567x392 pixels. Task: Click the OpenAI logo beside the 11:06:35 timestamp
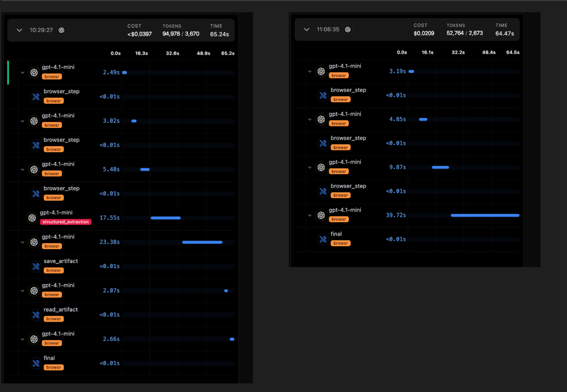click(348, 29)
